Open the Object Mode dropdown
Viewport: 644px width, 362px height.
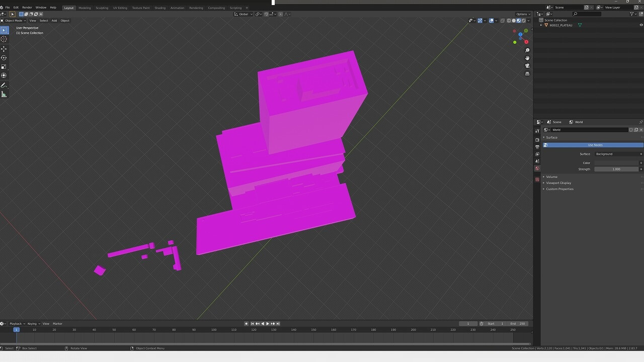point(14,21)
